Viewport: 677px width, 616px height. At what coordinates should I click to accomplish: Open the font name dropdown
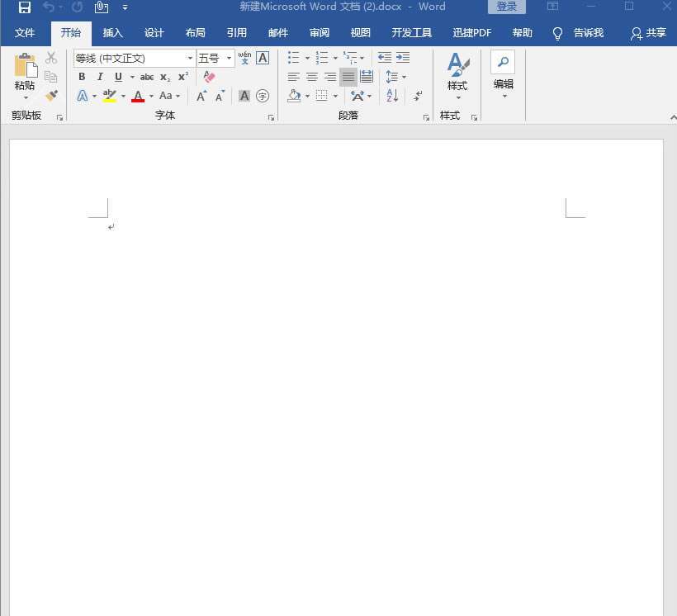(x=190, y=59)
